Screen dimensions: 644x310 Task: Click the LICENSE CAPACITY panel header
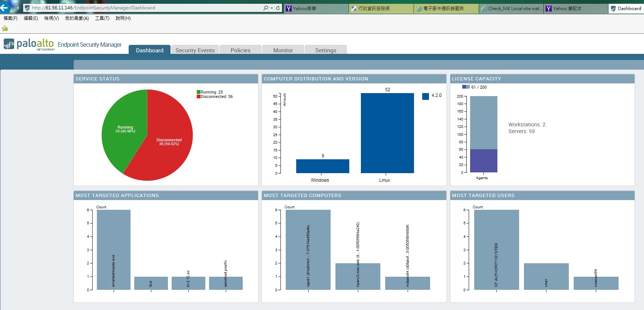click(x=542, y=79)
